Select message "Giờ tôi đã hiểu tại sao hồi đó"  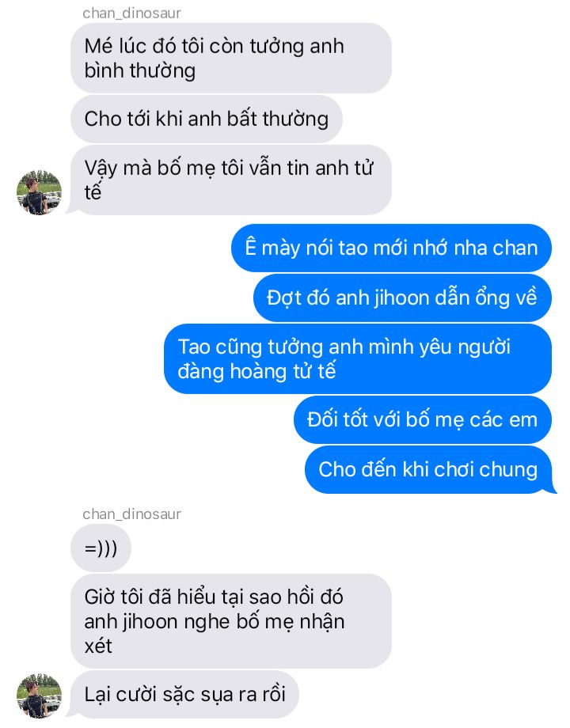click(231, 621)
